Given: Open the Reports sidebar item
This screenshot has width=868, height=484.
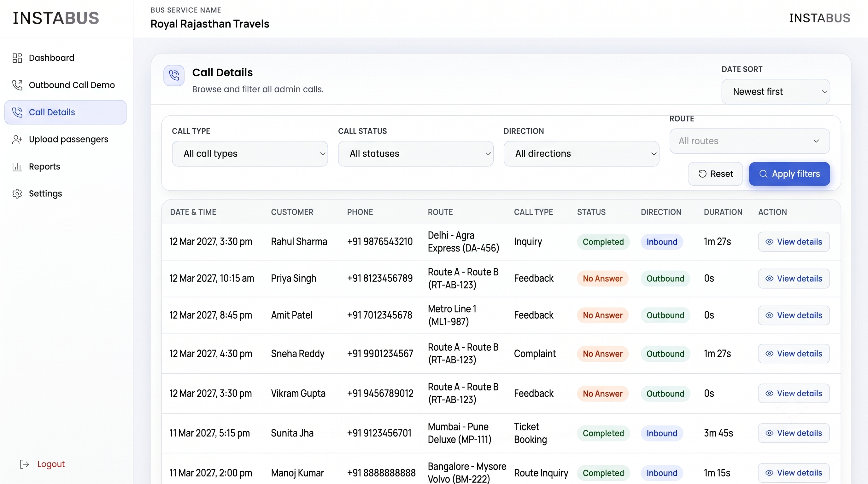Looking at the screenshot, I should tap(65, 167).
